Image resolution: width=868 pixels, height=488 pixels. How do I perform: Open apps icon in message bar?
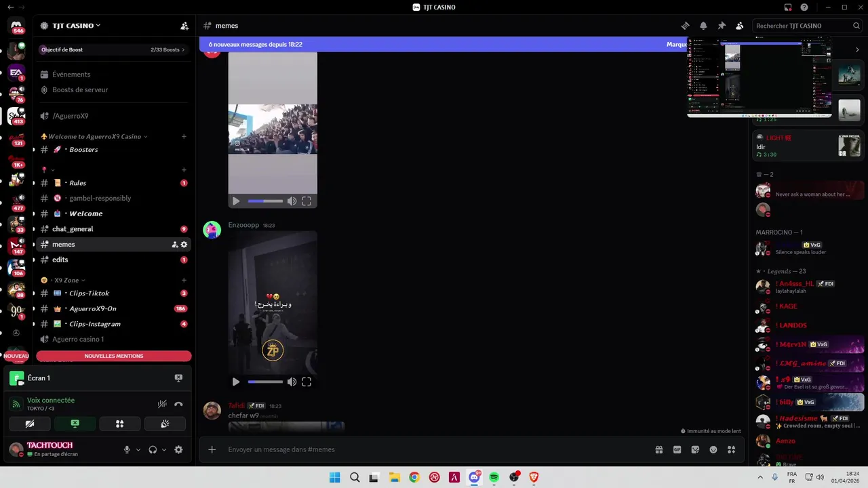click(x=731, y=449)
